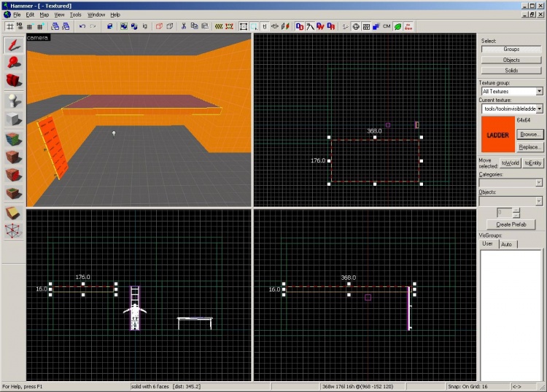Open the Toggle Texture Application tool

pos(14,138)
